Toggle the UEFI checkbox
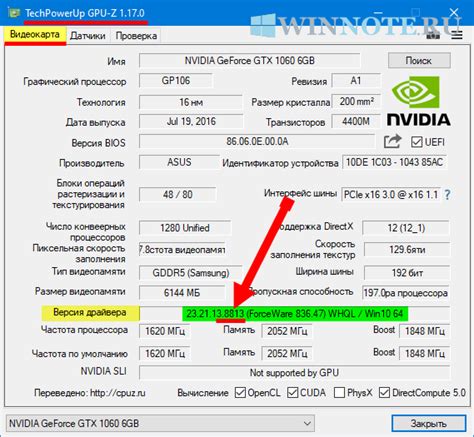 [416, 142]
